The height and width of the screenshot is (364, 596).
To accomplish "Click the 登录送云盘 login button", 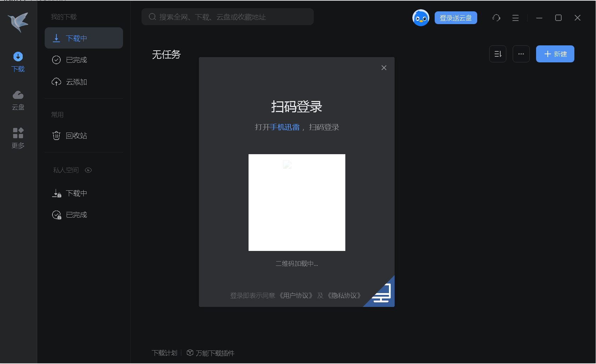I will coord(456,17).
